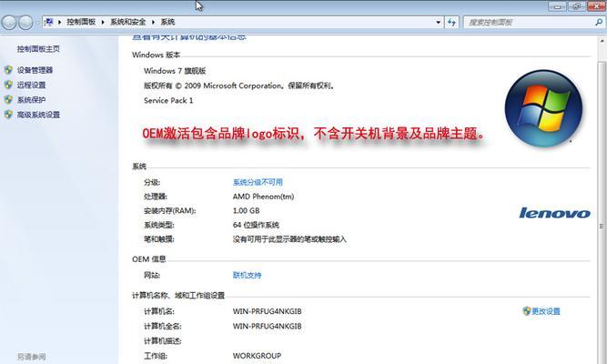The width and height of the screenshot is (607, 364).
Task: Click WIN-PRFUG4NKGIB next to 计算机名
Action: (268, 311)
